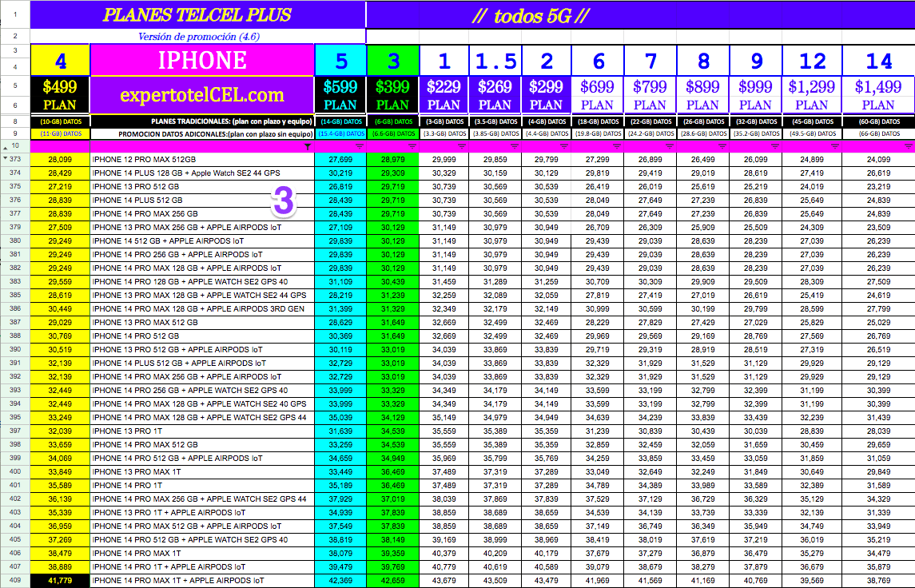The height and width of the screenshot is (588, 915).
Task: Select the 'Versión de promoción (4.6)' cell
Action: (x=198, y=36)
